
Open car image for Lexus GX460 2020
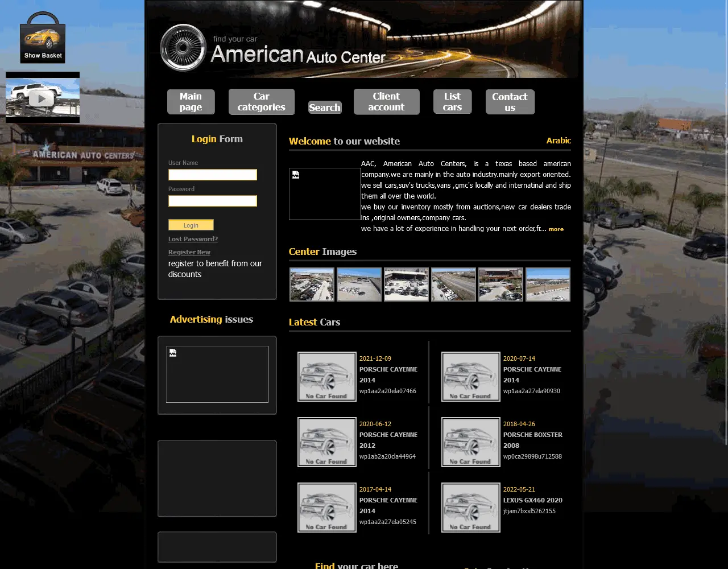pos(471,508)
